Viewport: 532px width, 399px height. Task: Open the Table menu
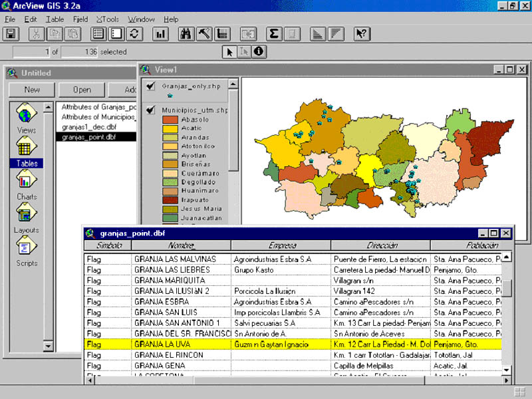pos(55,19)
